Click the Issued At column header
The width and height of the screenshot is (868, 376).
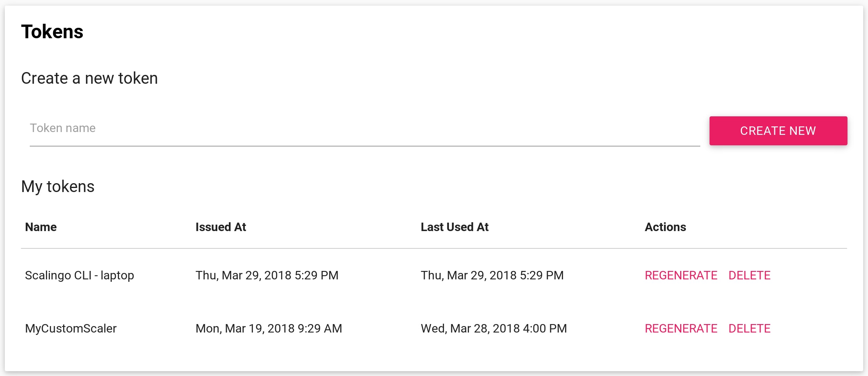[x=221, y=227]
